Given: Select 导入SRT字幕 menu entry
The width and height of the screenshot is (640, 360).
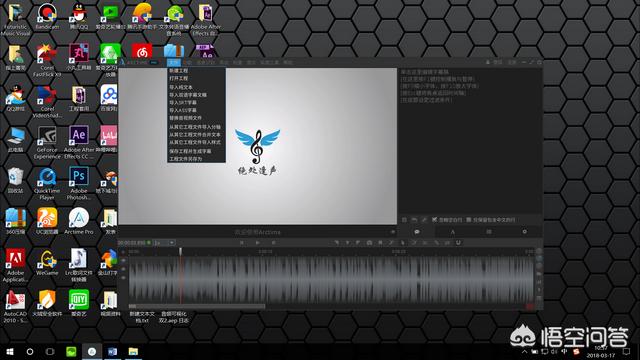Looking at the screenshot, I should click(x=183, y=102).
